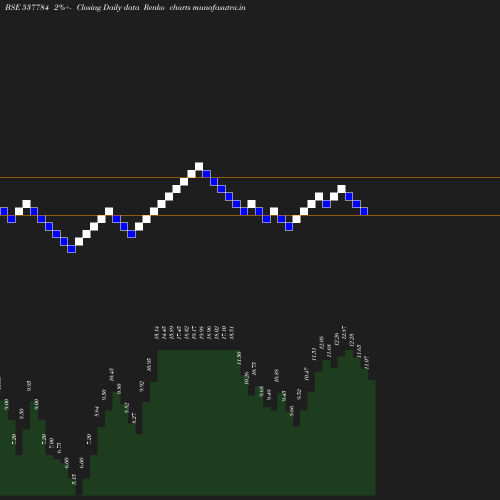Screen dimensions: 500x500
Task: Click the 10.95 price label
Action: (x=149, y=364)
